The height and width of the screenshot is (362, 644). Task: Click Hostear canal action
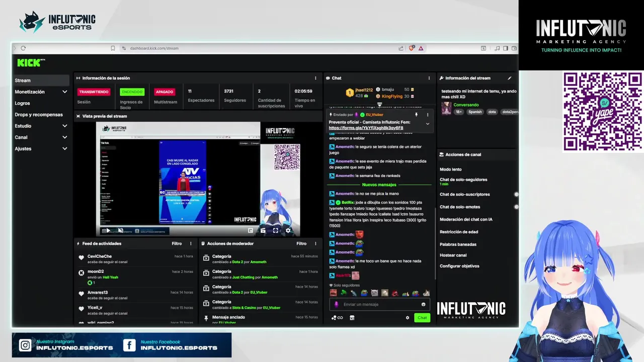tap(453, 255)
